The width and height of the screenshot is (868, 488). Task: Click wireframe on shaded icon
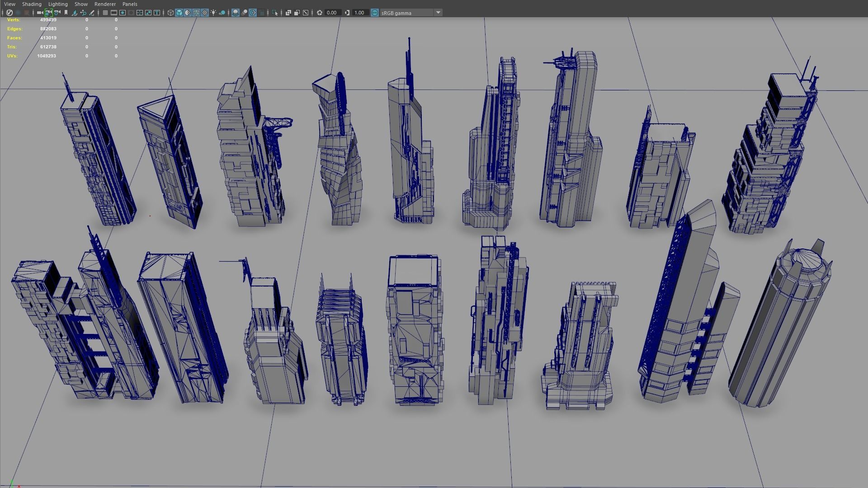(x=196, y=13)
